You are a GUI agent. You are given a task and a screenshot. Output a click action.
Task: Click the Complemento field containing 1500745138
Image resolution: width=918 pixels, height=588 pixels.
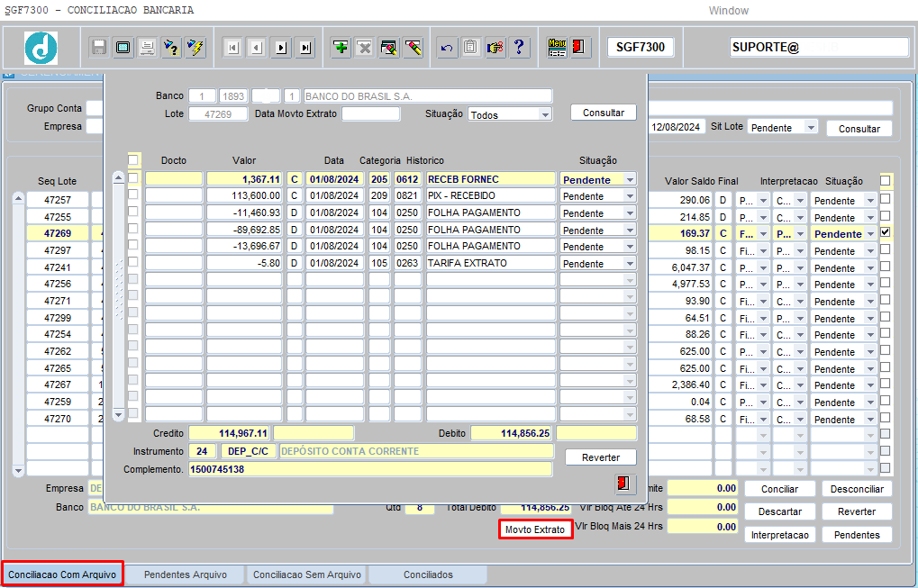(370, 469)
